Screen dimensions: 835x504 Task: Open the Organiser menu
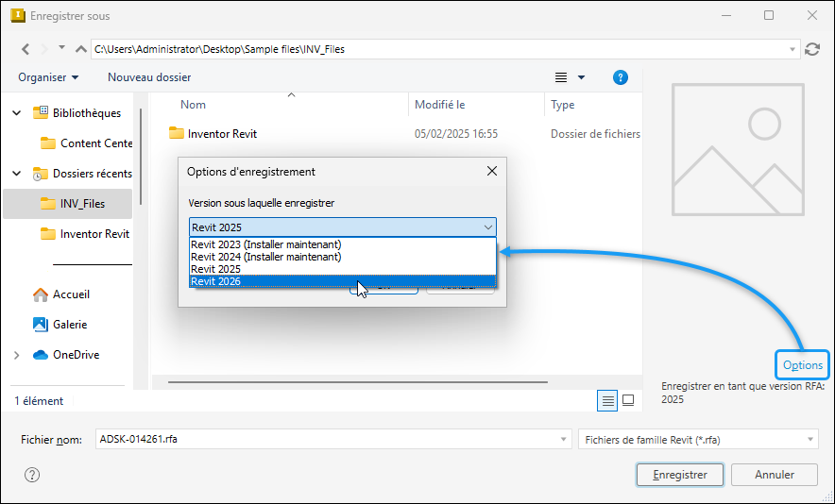[x=48, y=77]
